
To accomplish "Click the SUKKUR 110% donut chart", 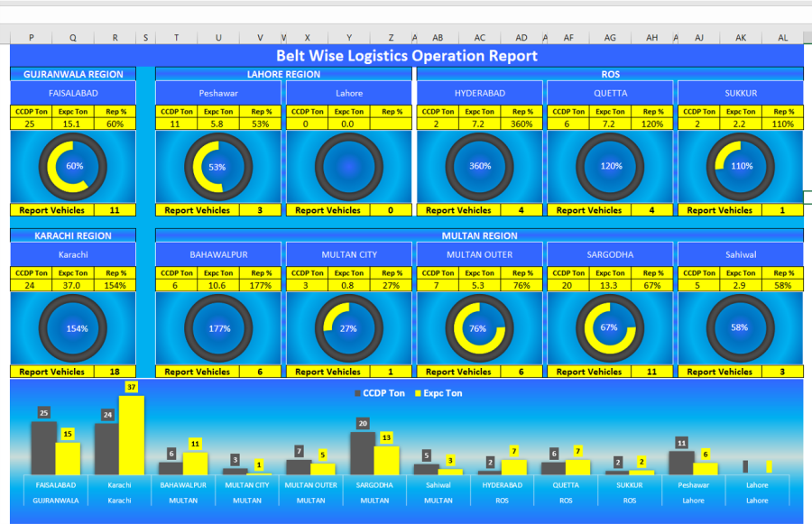I will click(741, 167).
